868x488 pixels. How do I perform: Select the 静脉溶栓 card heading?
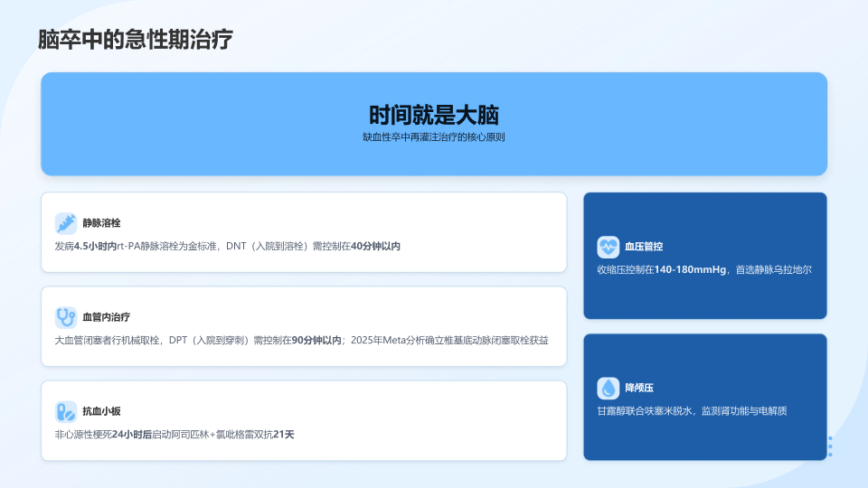click(x=101, y=223)
